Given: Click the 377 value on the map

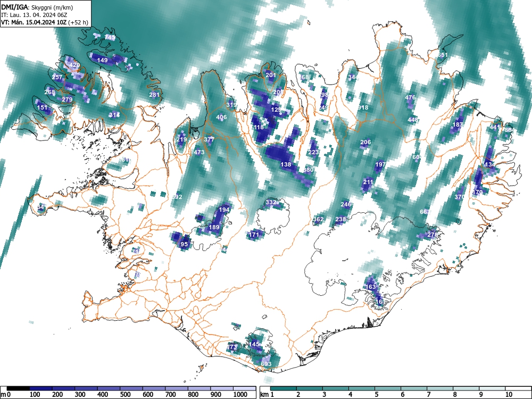Looking at the screenshot, I should click(x=209, y=139).
